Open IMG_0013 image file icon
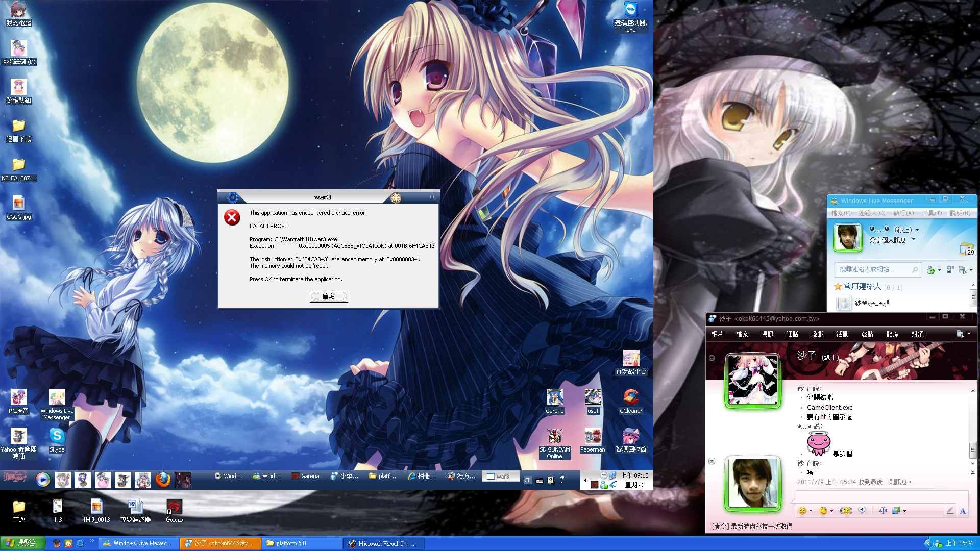The width and height of the screenshot is (980, 551). coord(96,511)
